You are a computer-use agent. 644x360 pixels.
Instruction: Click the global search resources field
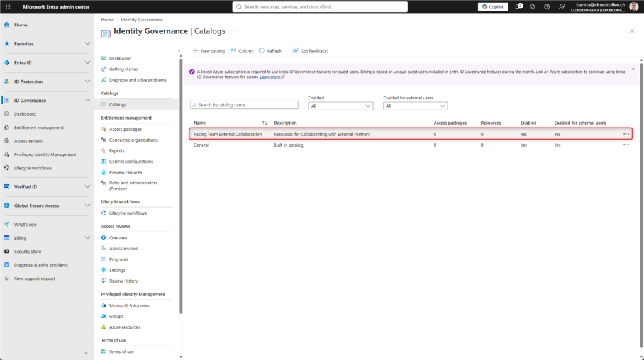[320, 6]
